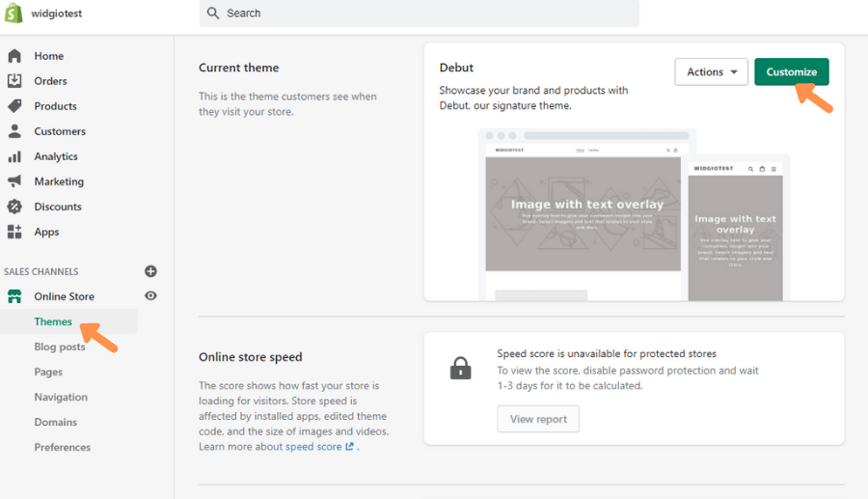Click the SALES CHANNELS label
This screenshot has height=499, width=868.
point(41,271)
